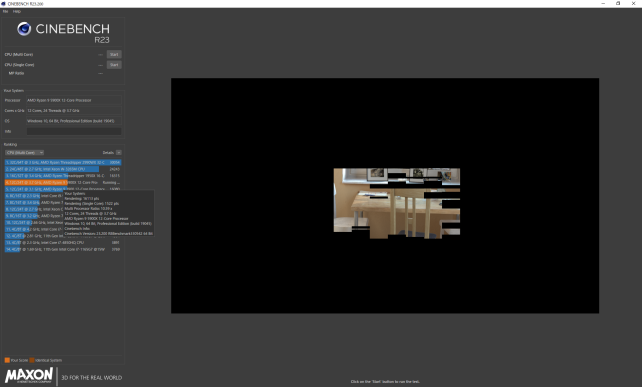Click the Processor name field

74,100
